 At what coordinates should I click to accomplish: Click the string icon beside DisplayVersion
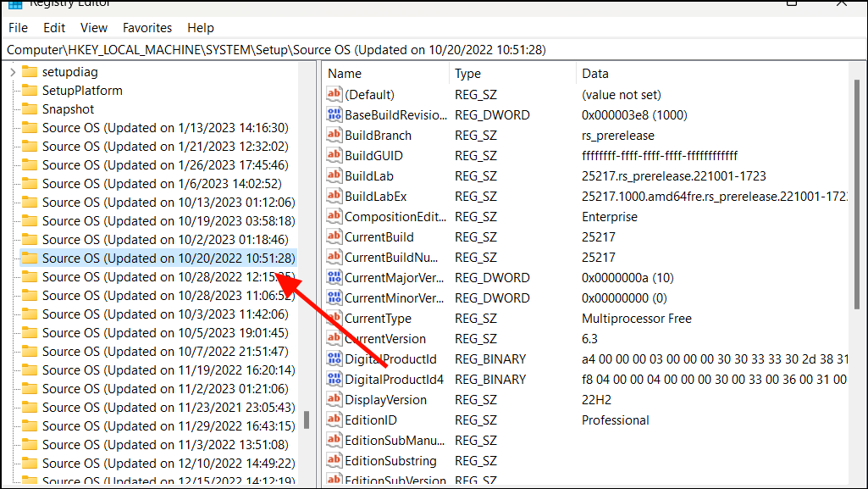click(334, 399)
